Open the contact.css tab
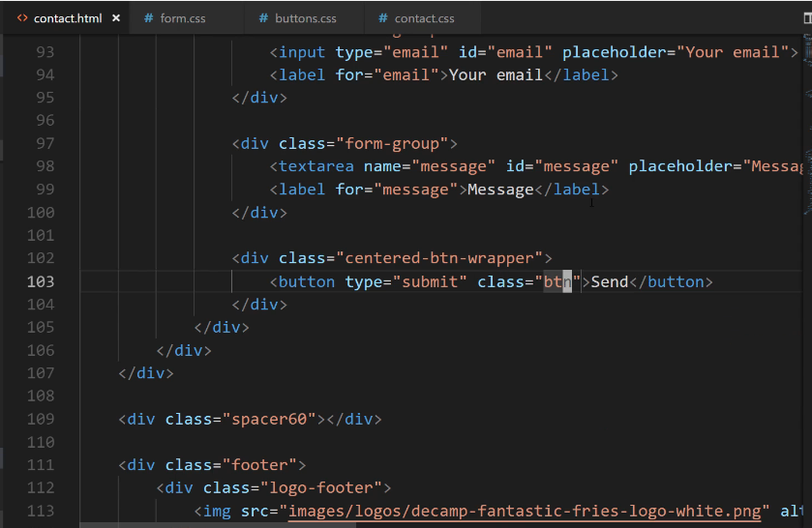812x528 pixels. 424,18
